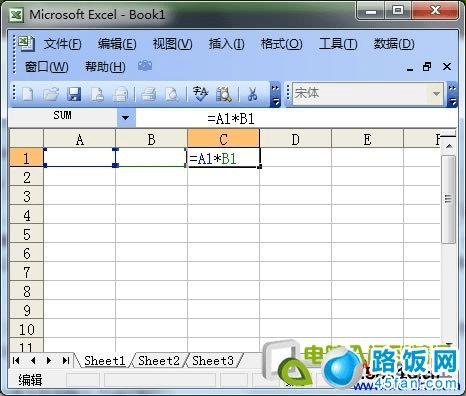466x396 pixels.
Task: Expand formatting toolbar options chevron
Action: coord(452,95)
